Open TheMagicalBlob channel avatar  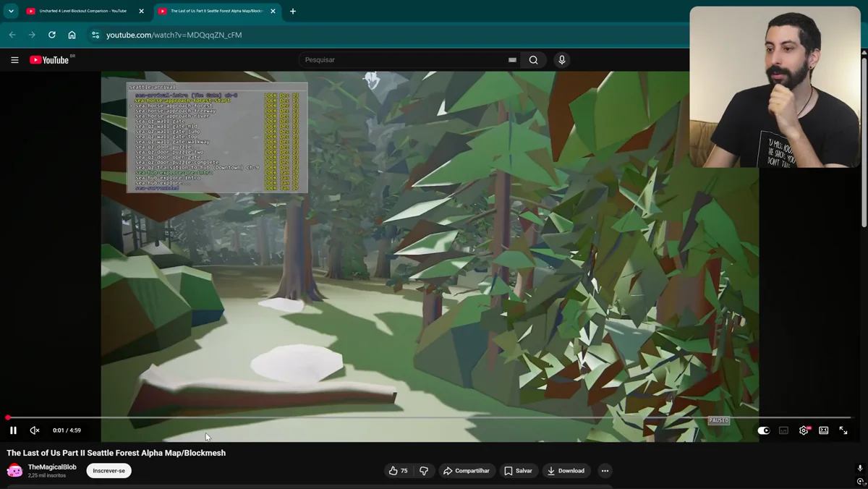(x=14, y=471)
